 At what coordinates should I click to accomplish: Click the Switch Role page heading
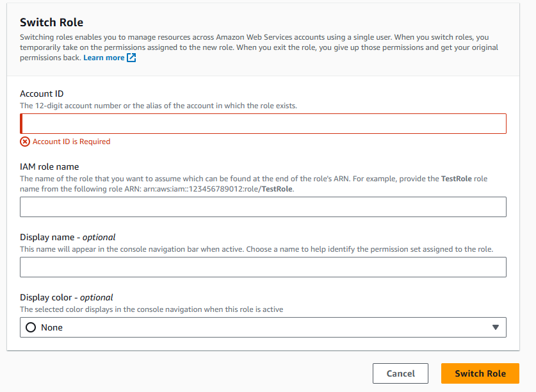coord(52,22)
